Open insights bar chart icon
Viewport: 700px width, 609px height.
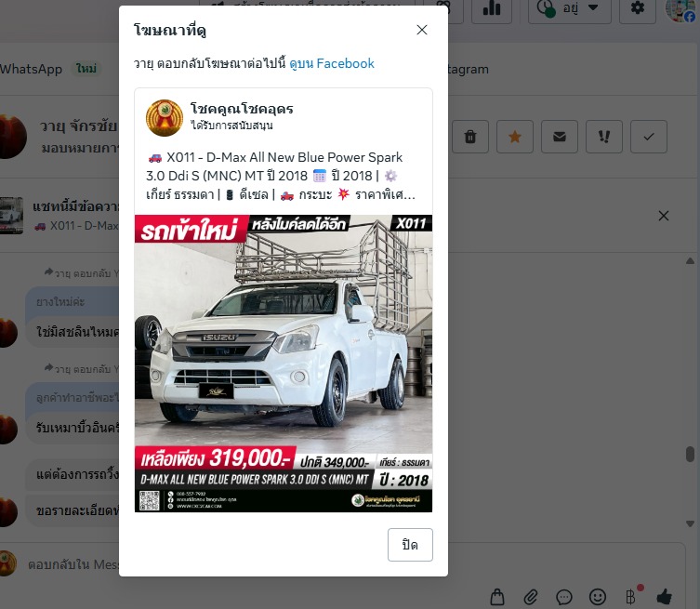[492, 9]
